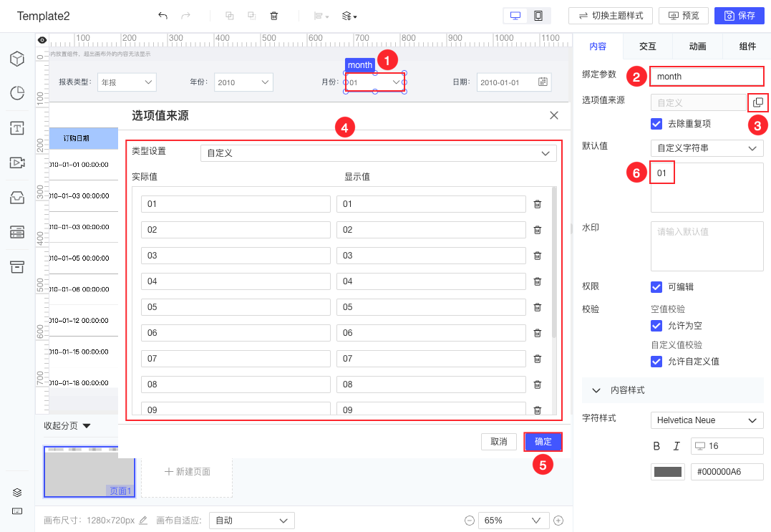Collapse the 内容样式 section
The image size is (771, 532).
(x=596, y=390)
